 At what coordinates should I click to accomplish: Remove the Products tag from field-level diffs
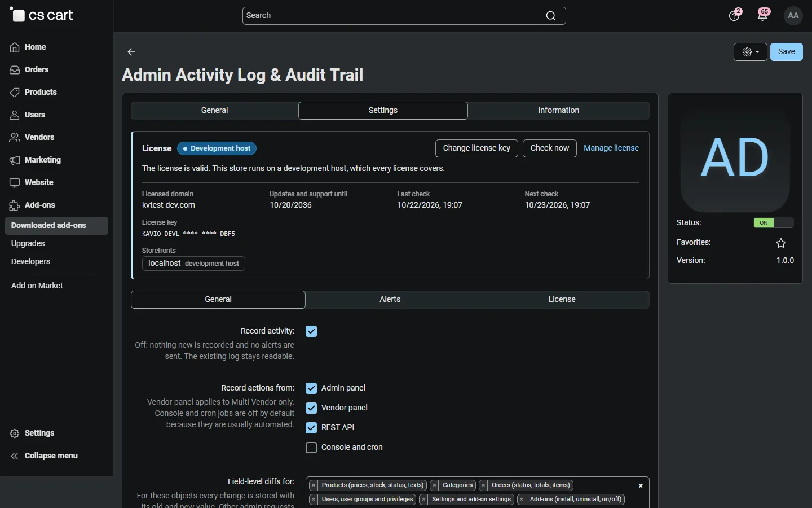click(314, 485)
